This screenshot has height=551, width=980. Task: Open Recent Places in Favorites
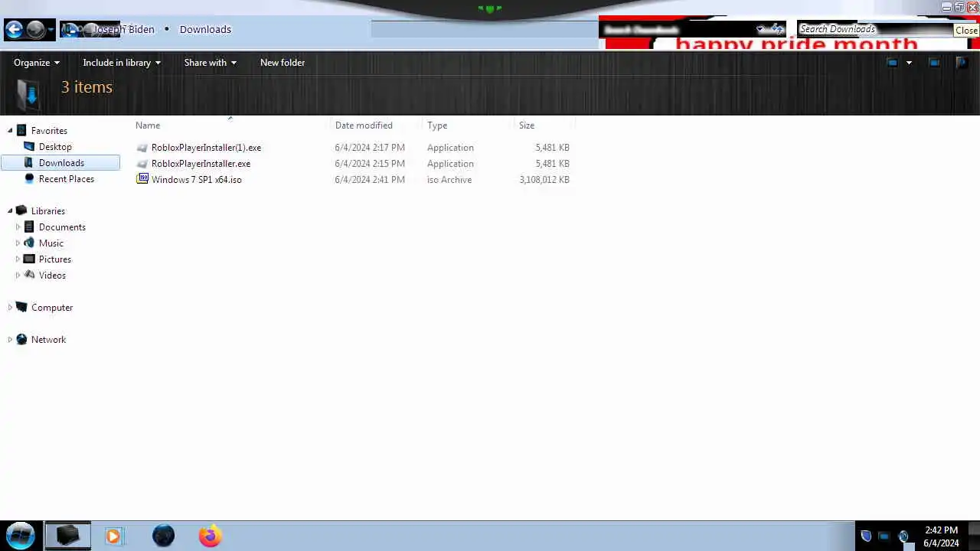pyautogui.click(x=67, y=179)
